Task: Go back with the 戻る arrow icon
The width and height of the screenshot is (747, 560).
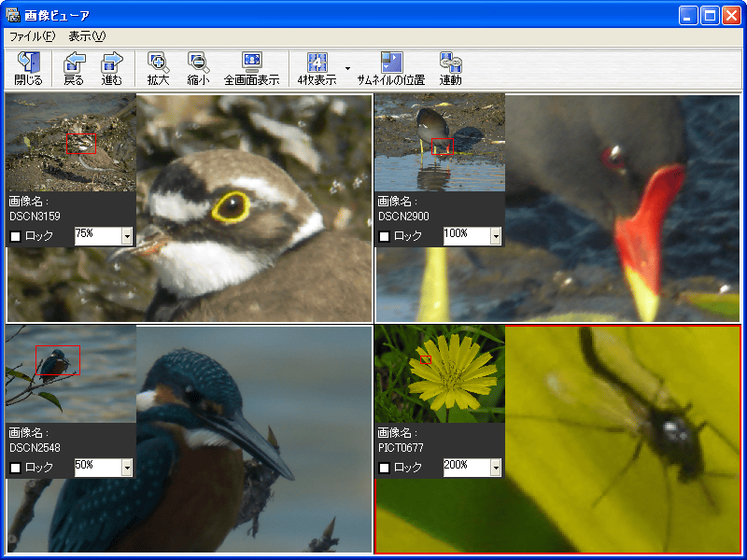Action: pos(74,62)
